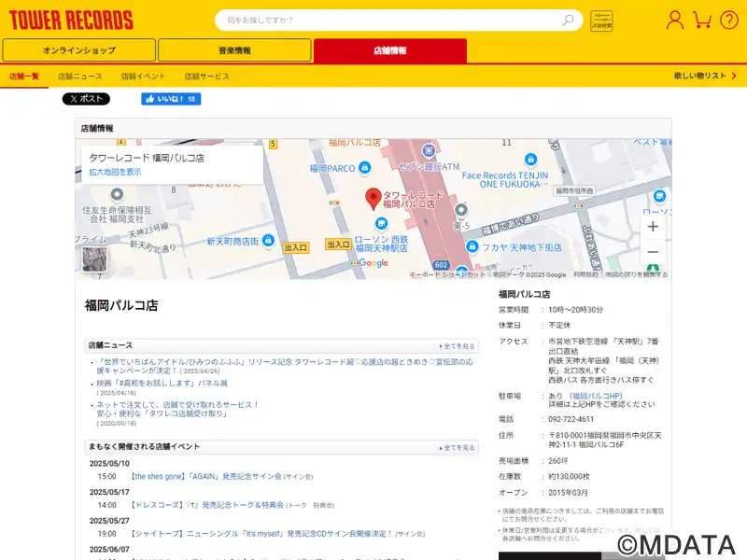Click 全てを見る in 店舗イベント header
Viewport: 747px width, 560px height.
457,448
